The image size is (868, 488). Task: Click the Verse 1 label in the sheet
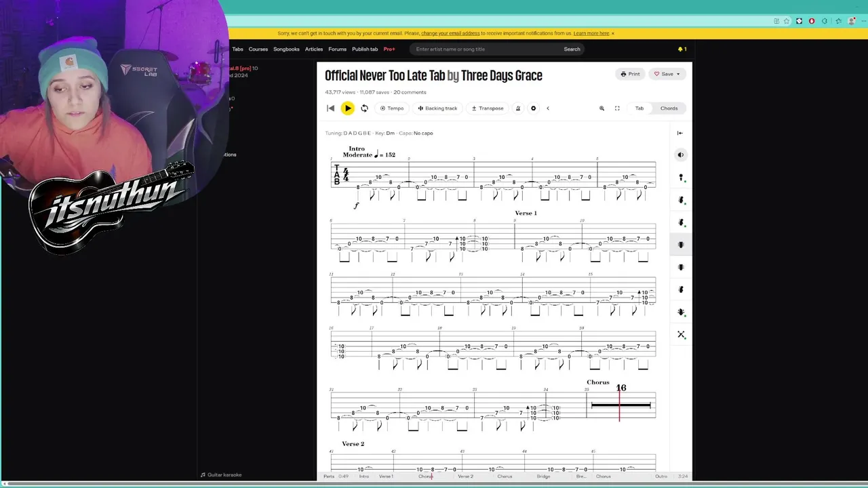[x=526, y=213]
